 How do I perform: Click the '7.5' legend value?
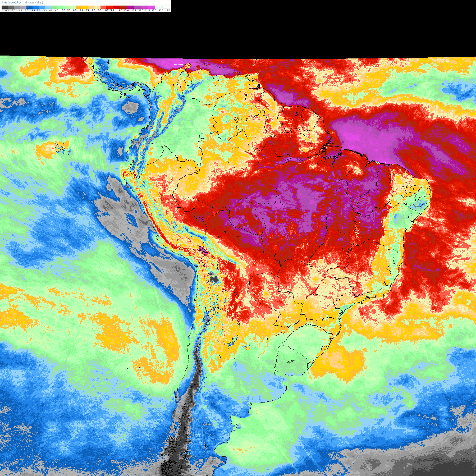[x=94, y=10]
